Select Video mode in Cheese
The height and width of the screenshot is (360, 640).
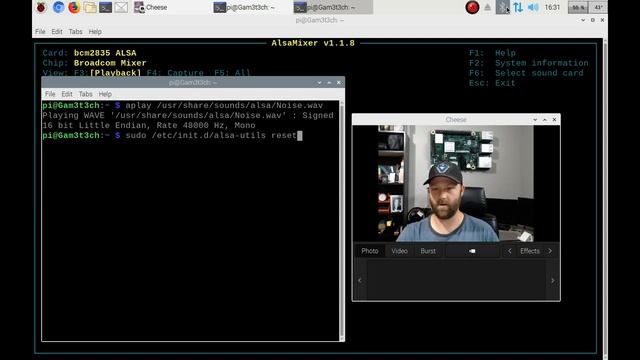399,251
